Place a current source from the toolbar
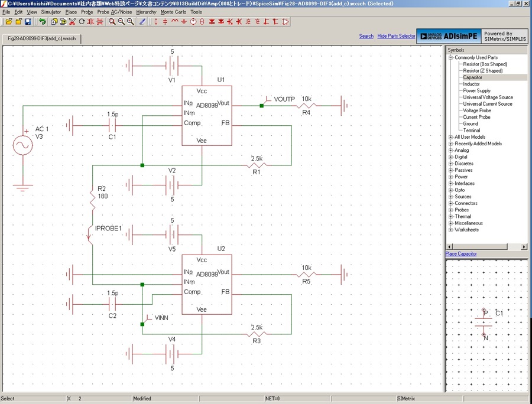 [202, 22]
